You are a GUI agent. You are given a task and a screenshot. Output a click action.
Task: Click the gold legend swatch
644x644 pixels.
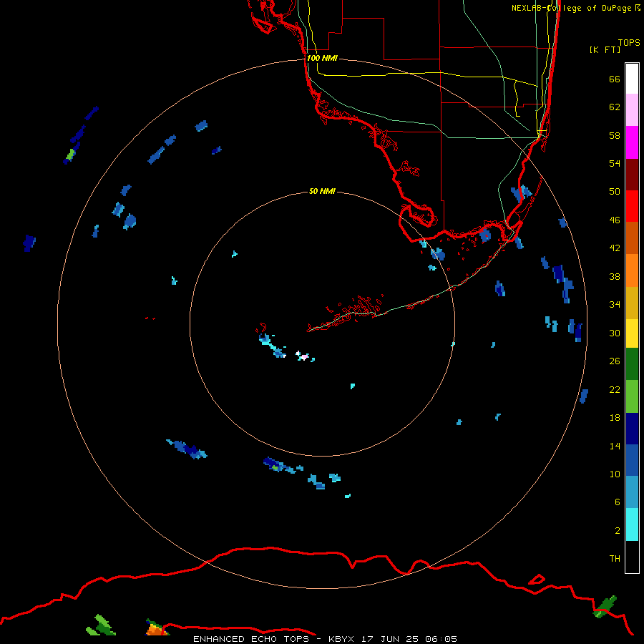pos(632,303)
